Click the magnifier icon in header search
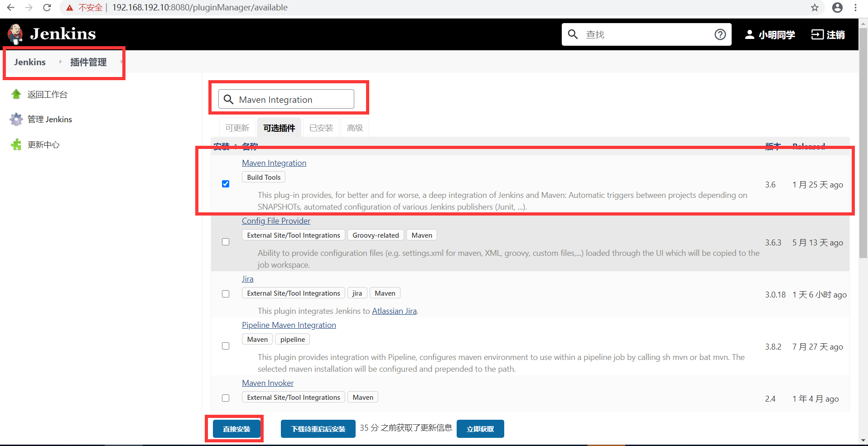Screen dimensions: 868x446 [573, 34]
